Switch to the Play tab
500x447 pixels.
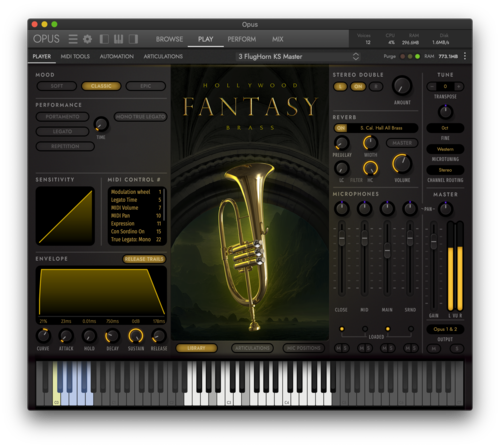[x=206, y=39]
